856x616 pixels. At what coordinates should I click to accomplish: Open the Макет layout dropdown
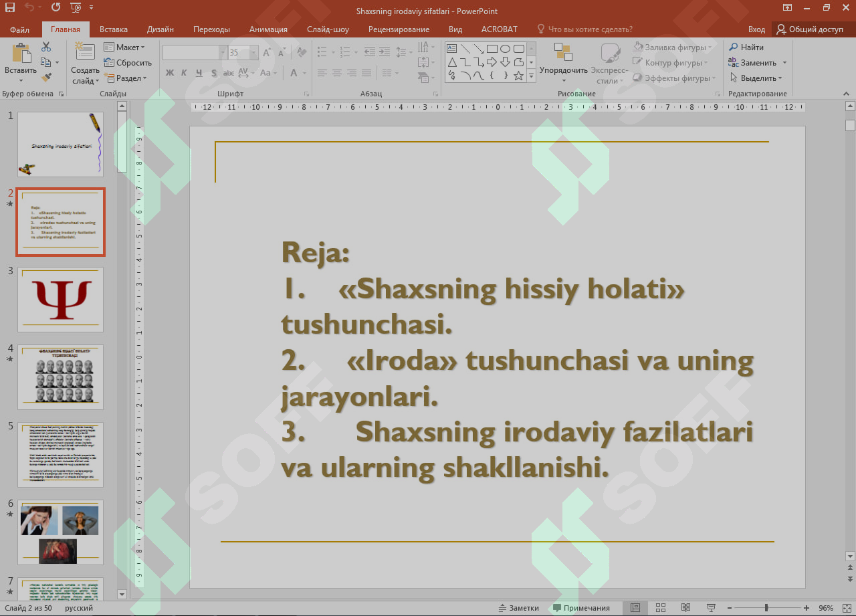click(x=124, y=47)
